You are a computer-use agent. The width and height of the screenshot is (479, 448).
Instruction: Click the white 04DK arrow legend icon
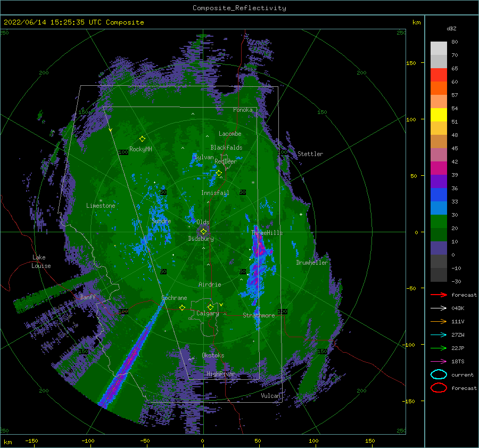439,308
